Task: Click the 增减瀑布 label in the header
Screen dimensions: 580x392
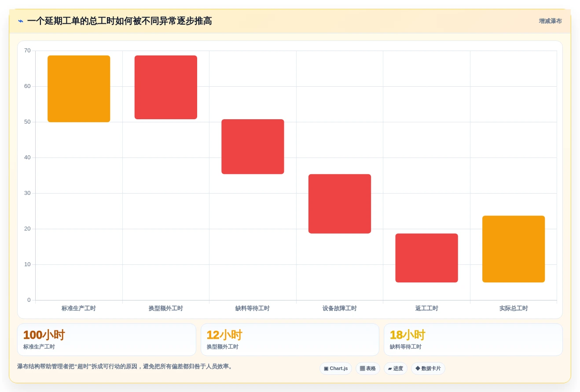Action: point(550,21)
